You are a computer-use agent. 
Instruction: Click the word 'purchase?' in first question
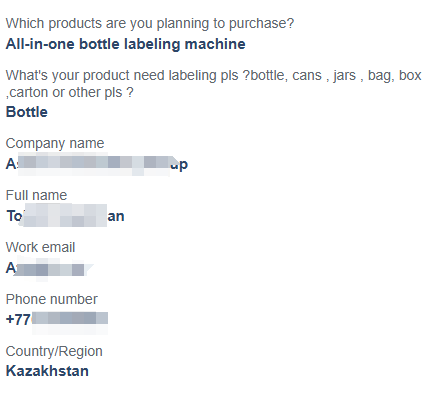coord(262,24)
